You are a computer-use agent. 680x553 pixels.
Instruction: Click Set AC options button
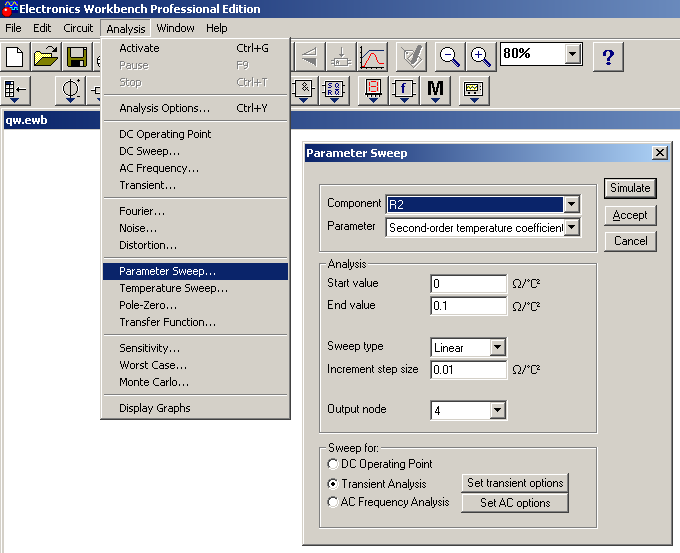tap(515, 503)
